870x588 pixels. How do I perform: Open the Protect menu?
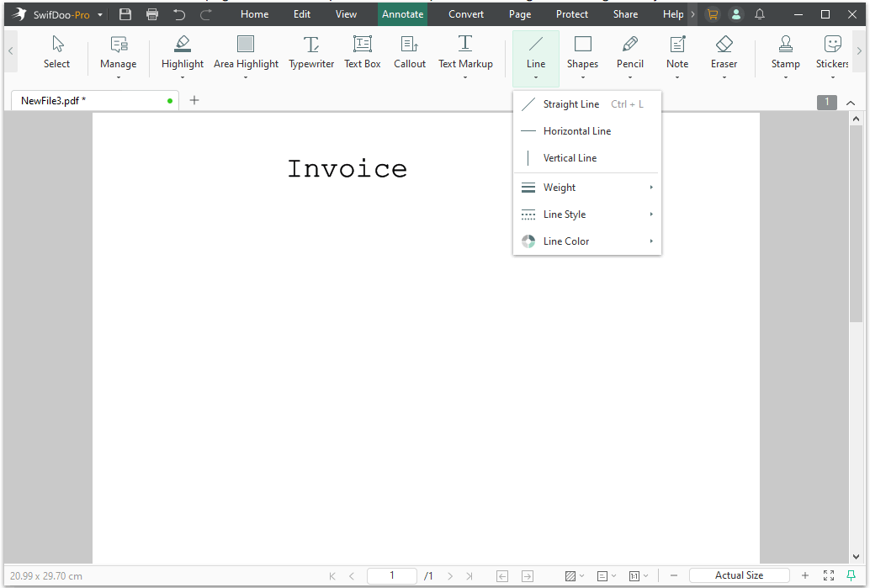(x=571, y=13)
